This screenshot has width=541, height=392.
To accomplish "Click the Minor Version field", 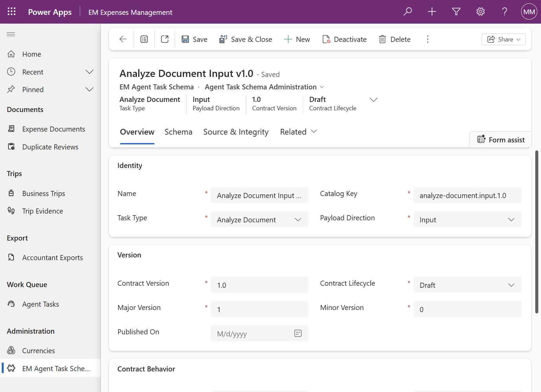I will click(x=467, y=309).
